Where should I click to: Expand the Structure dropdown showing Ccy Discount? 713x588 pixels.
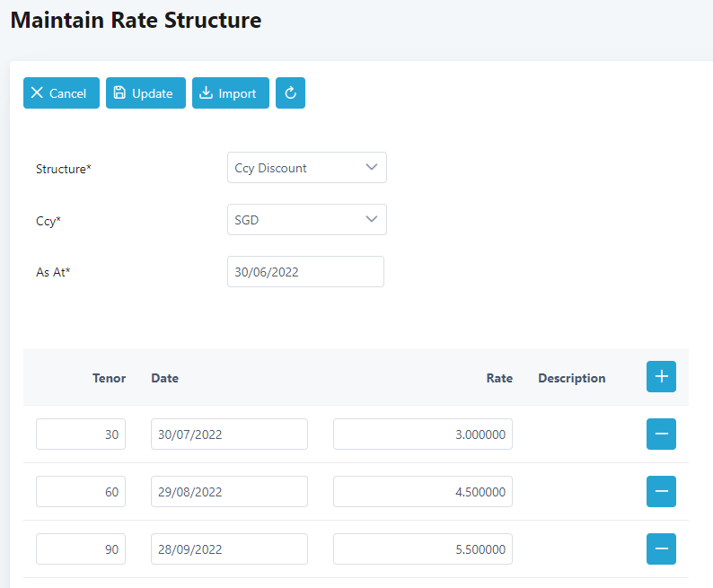306,168
